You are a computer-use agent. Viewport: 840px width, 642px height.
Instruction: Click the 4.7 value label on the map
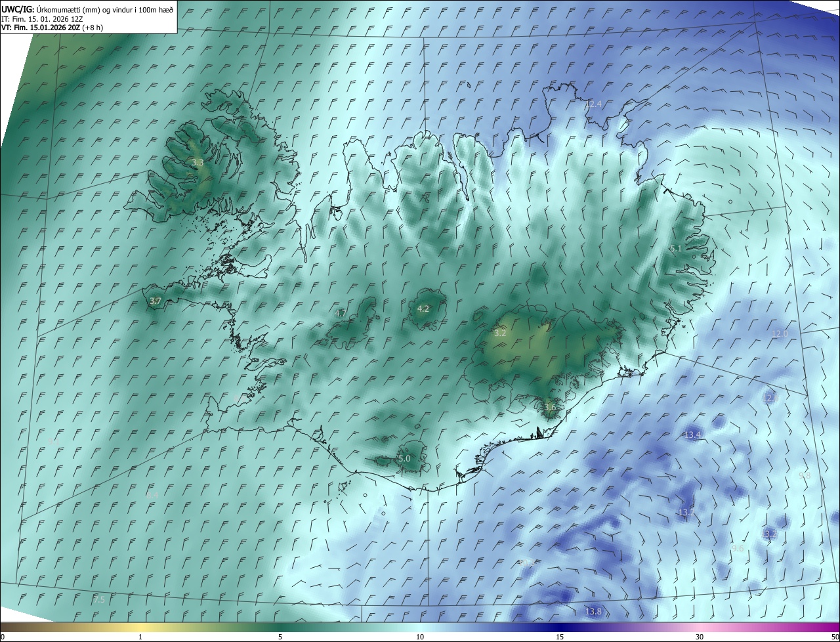click(x=341, y=314)
